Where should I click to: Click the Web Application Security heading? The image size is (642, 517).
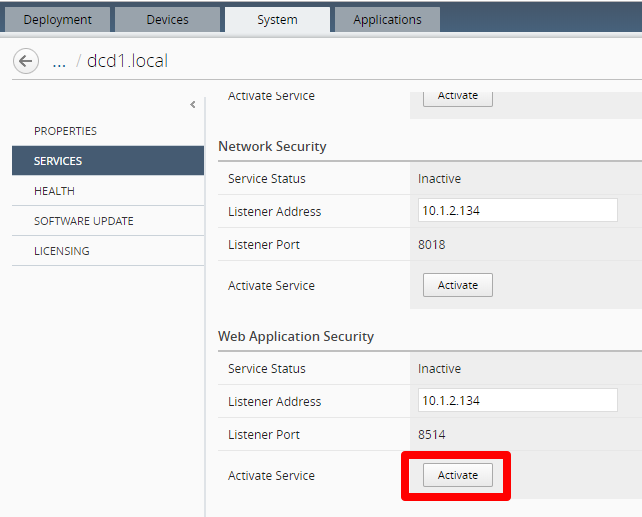[296, 336]
